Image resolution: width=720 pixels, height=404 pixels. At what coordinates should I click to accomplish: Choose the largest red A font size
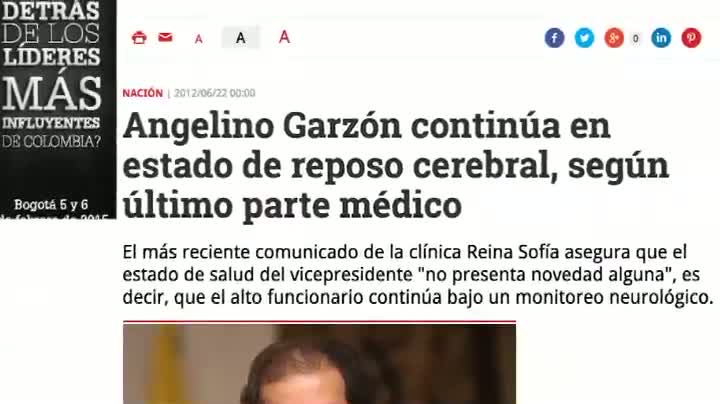(284, 37)
